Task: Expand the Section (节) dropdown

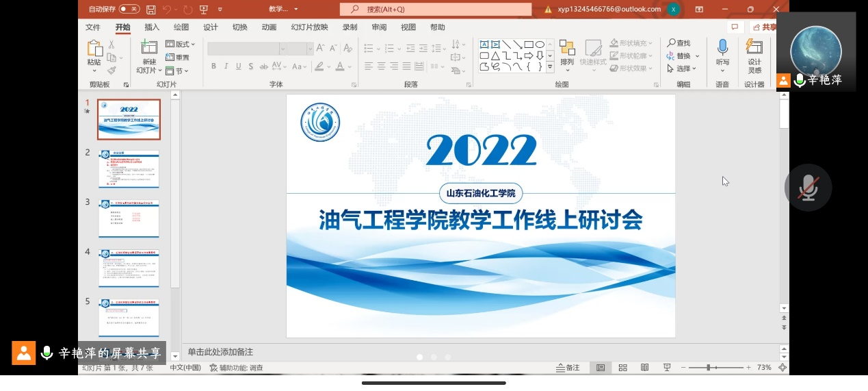Action: click(178, 71)
